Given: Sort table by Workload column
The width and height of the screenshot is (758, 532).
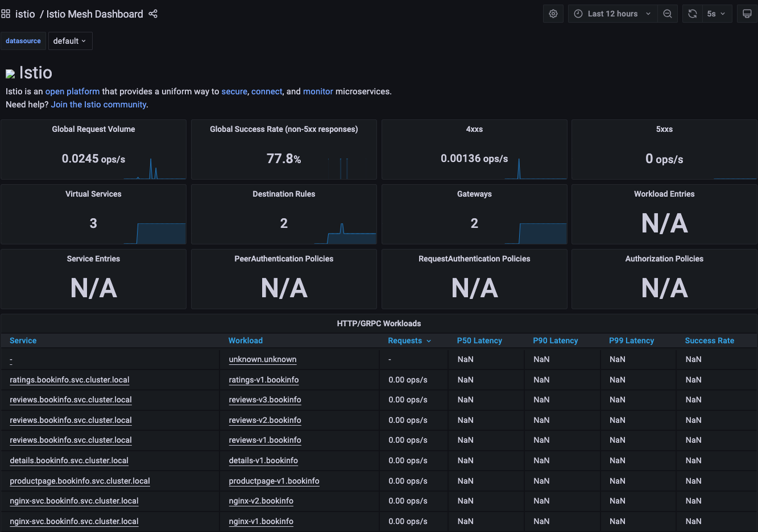Looking at the screenshot, I should pyautogui.click(x=246, y=340).
